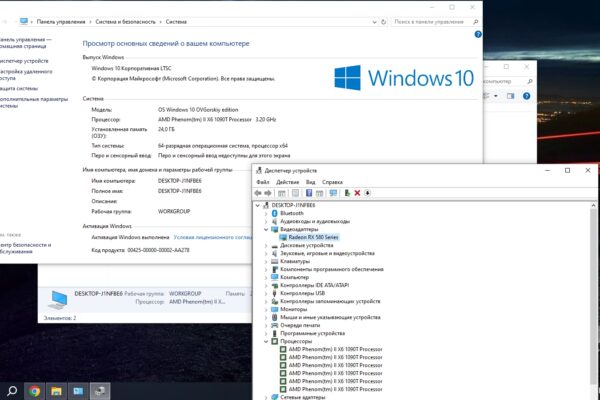Open the Вид menu in Device Manager
This screenshot has width=600, height=400.
tap(310, 182)
